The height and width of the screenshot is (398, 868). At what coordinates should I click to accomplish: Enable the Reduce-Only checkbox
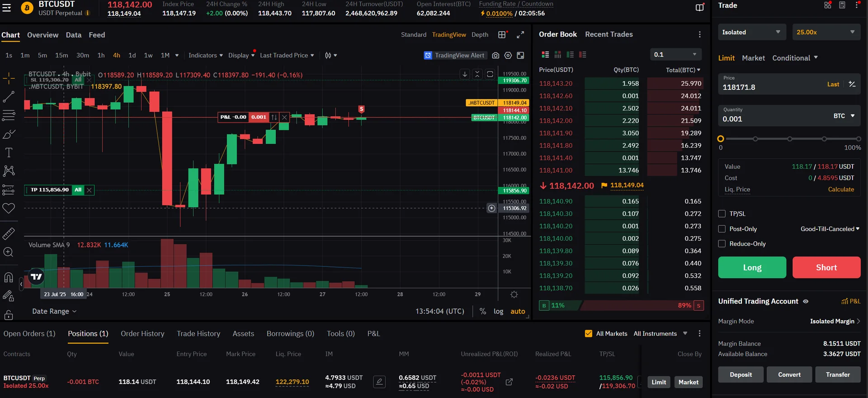722,244
